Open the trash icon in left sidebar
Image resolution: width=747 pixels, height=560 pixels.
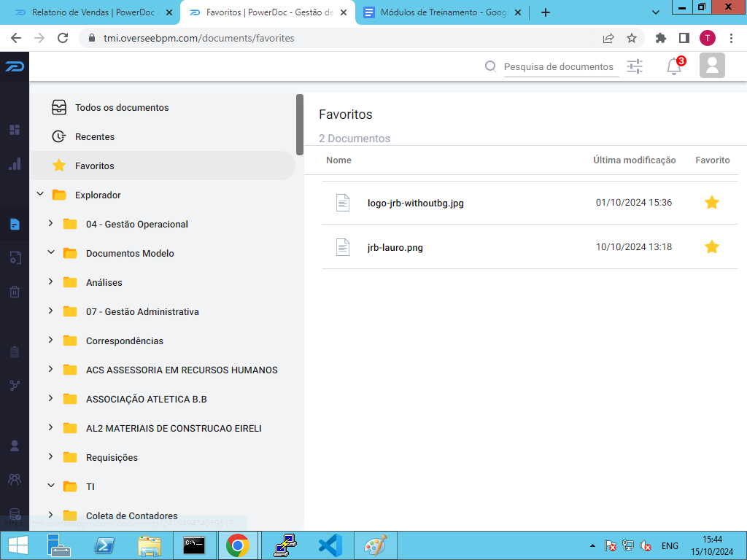point(15,292)
